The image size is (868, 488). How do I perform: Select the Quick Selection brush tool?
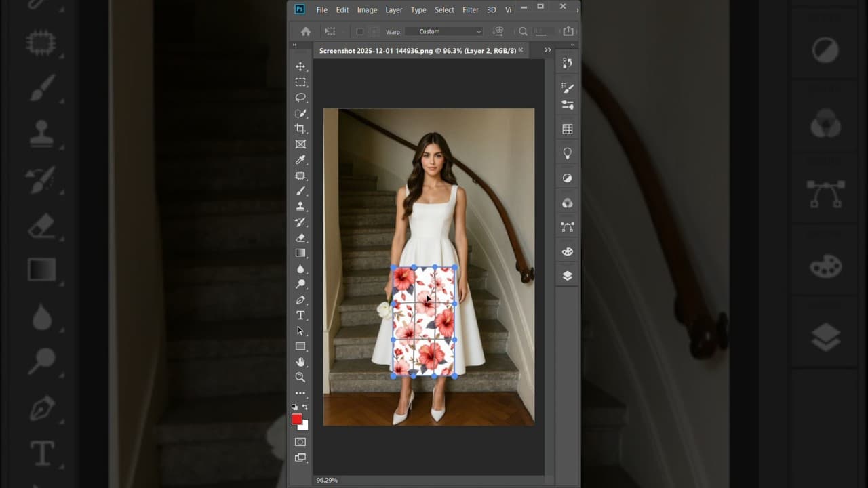click(x=300, y=113)
